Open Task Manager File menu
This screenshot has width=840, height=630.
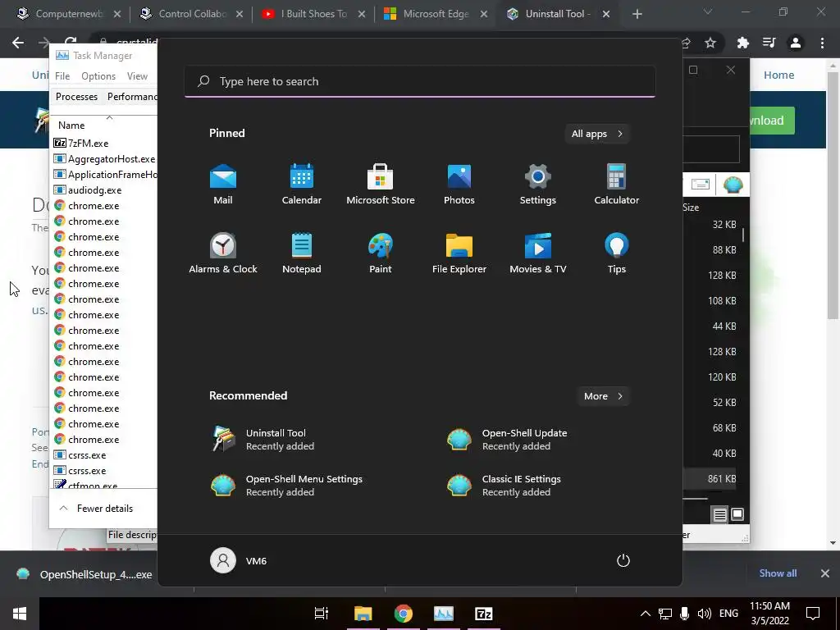(62, 76)
